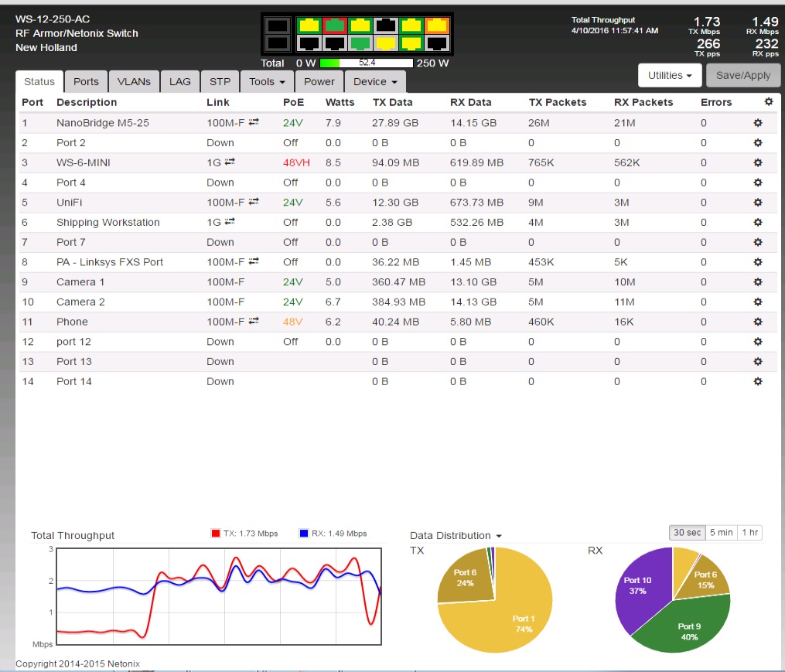Click the table header gear icon
The image size is (785, 672).
point(768,102)
